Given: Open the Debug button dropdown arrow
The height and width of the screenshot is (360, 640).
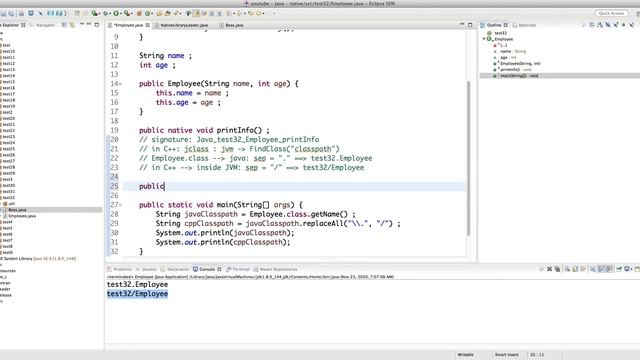Looking at the screenshot, I should click(x=110, y=13).
